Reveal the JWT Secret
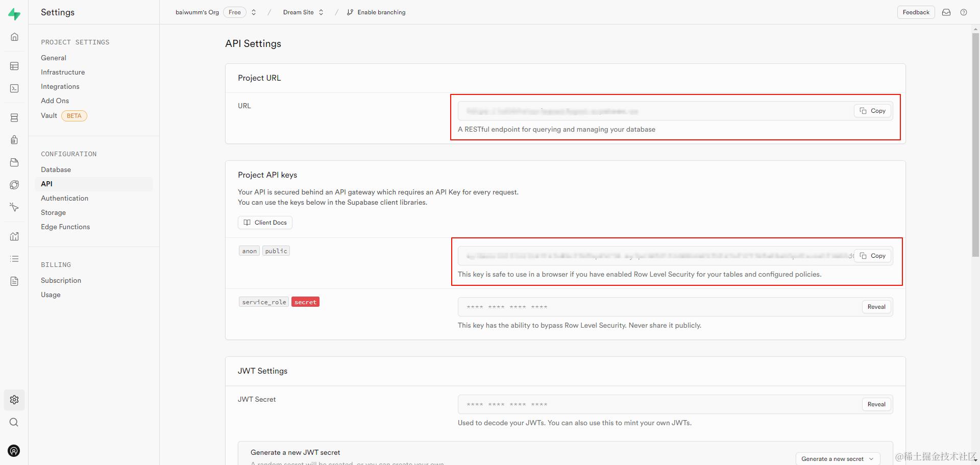980x465 pixels. point(876,404)
